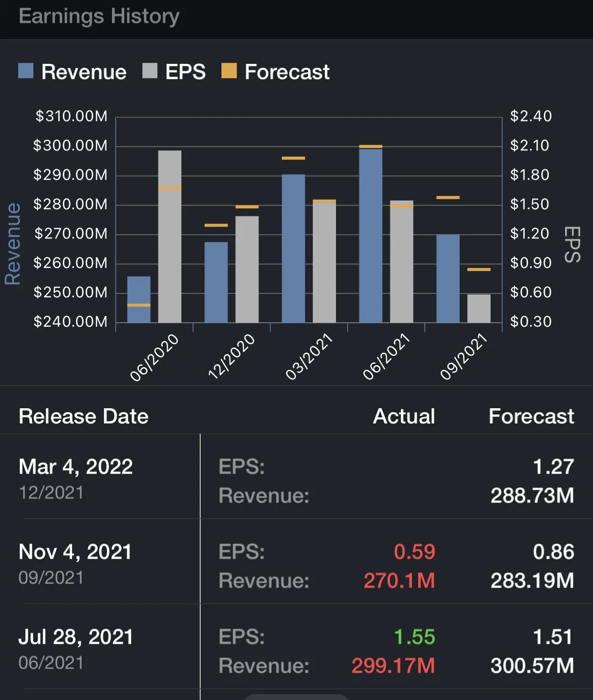Click the green actual EPS value "1.55"
Screen dimensions: 593x700
coord(415,637)
